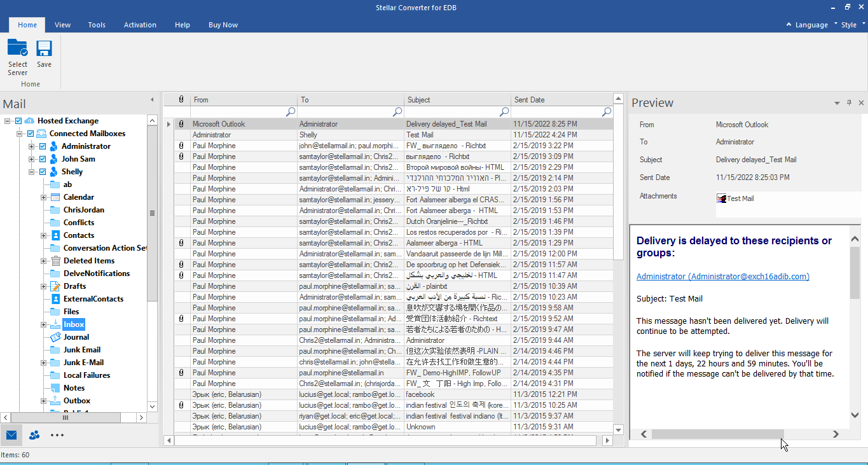
Task: Open the Activation ribbon tab
Action: [x=140, y=25]
